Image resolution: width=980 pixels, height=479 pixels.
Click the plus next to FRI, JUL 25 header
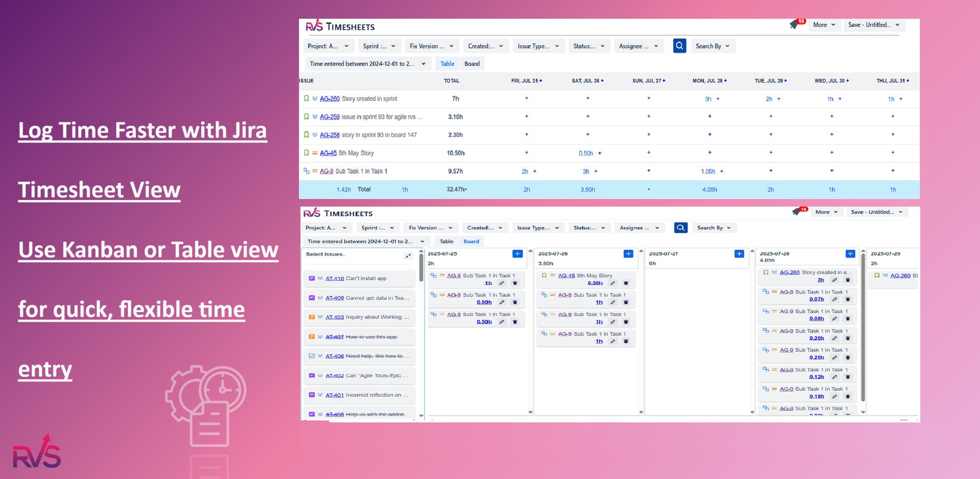point(541,81)
